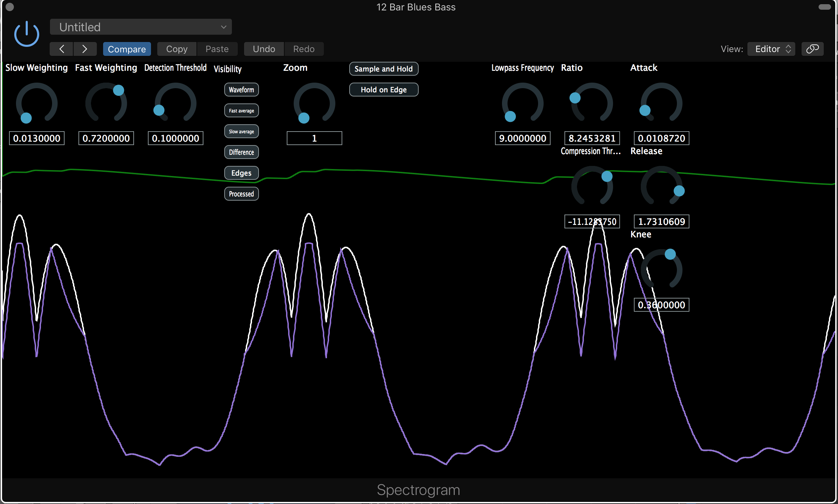Click the link icon beside Editor
The image size is (838, 504).
[x=812, y=49]
